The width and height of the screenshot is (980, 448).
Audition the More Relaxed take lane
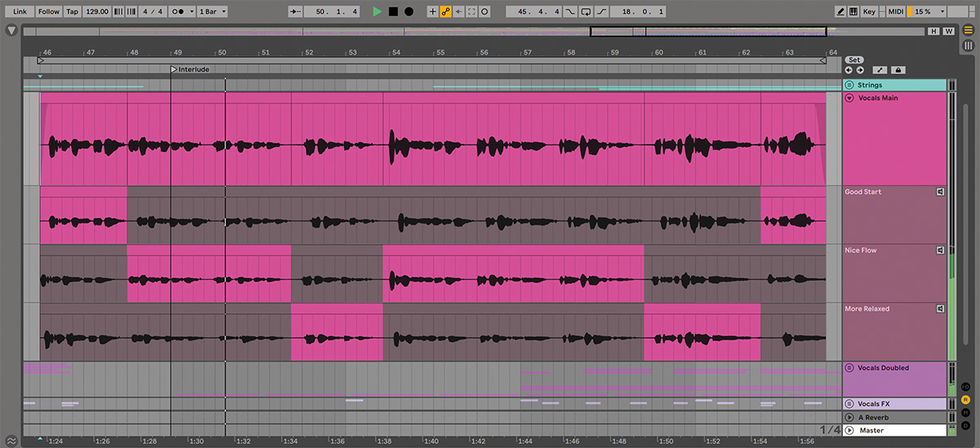[x=940, y=309]
